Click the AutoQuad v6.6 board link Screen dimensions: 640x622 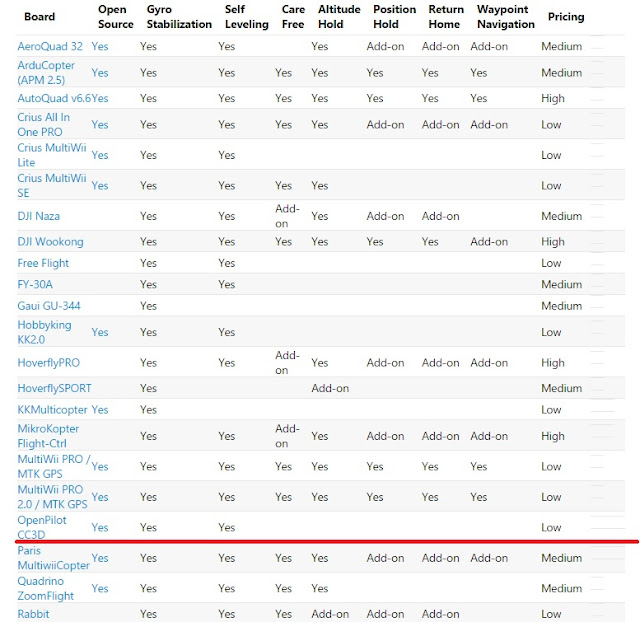click(x=54, y=98)
